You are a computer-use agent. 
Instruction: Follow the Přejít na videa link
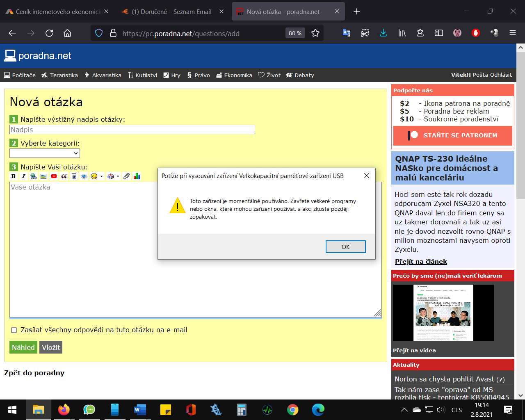point(414,350)
